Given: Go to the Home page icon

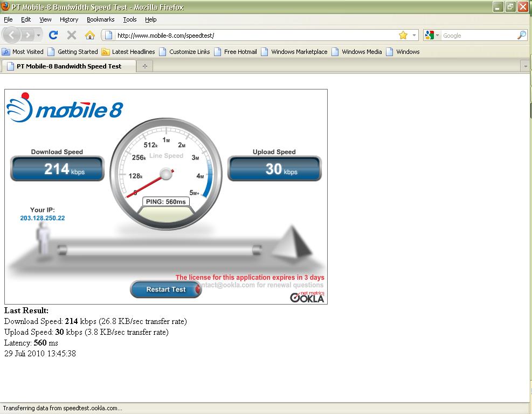Looking at the screenshot, I should [x=90, y=35].
